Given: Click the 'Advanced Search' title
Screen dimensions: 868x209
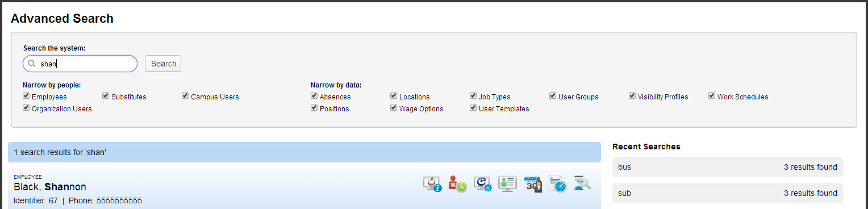Looking at the screenshot, I should click(62, 18).
